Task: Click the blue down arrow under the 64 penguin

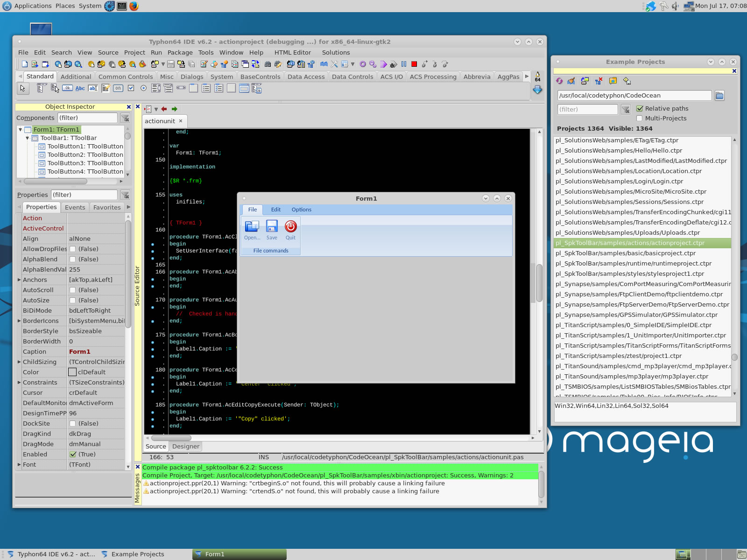Action: pos(537,90)
